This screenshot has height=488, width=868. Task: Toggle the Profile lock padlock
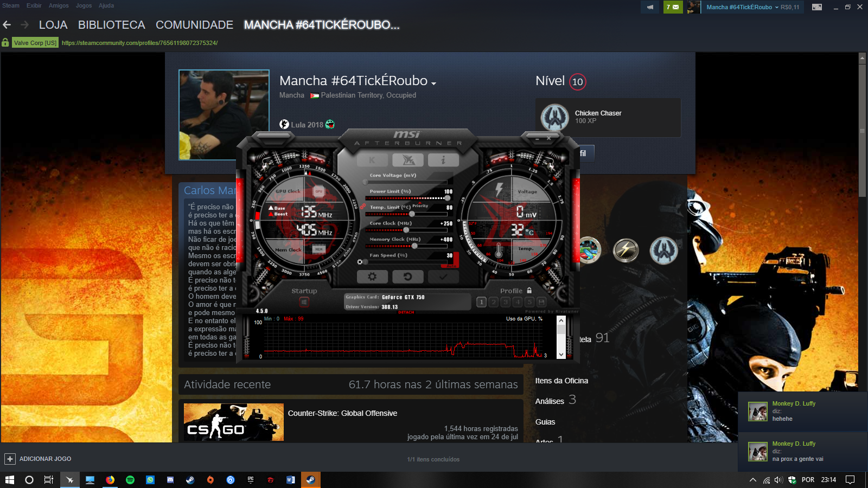point(529,291)
